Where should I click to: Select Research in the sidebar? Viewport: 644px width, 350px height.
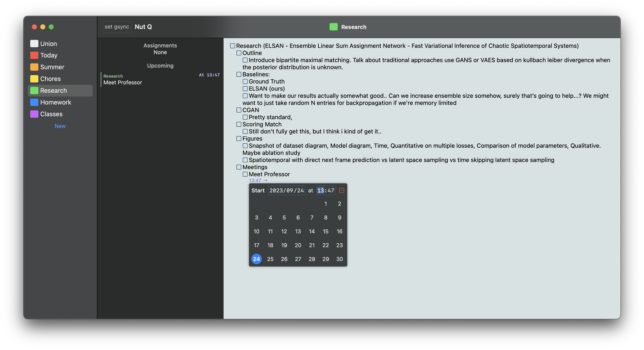[53, 90]
